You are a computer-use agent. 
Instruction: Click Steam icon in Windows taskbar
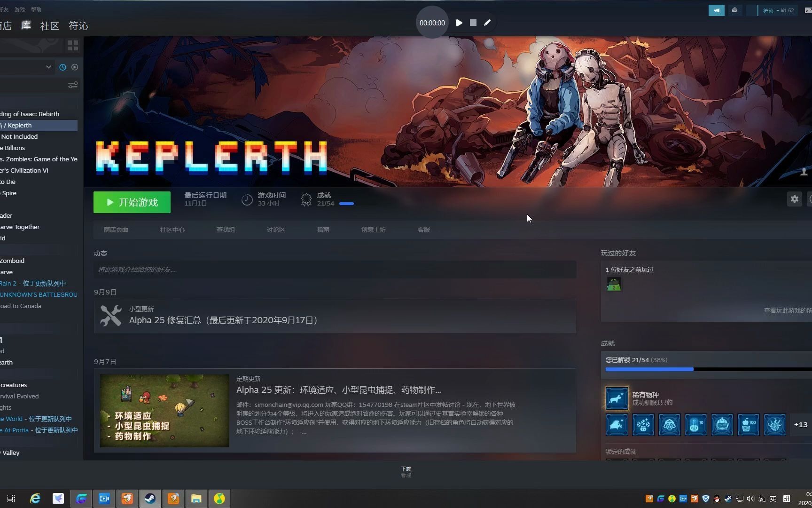pyautogui.click(x=150, y=499)
